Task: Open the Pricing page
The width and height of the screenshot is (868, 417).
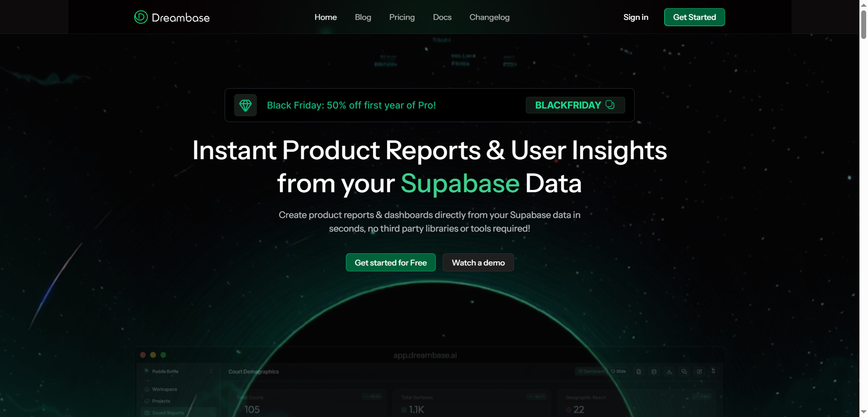Action: (402, 17)
